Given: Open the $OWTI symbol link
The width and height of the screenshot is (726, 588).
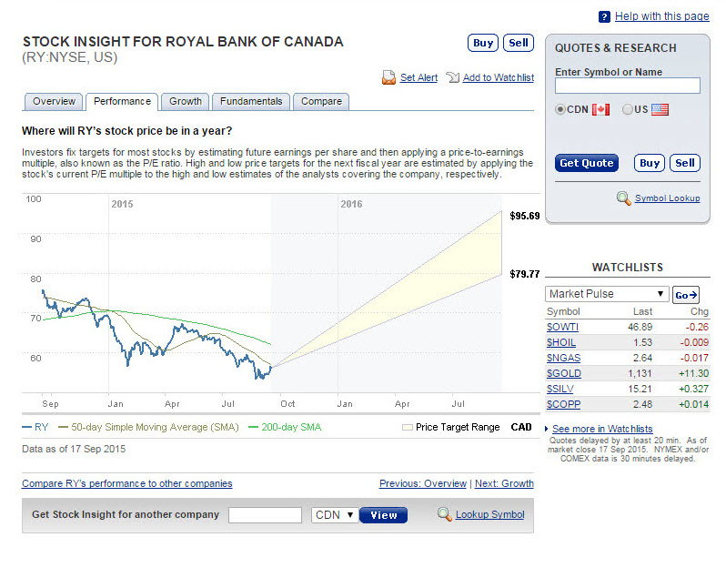Looking at the screenshot, I should [x=562, y=327].
